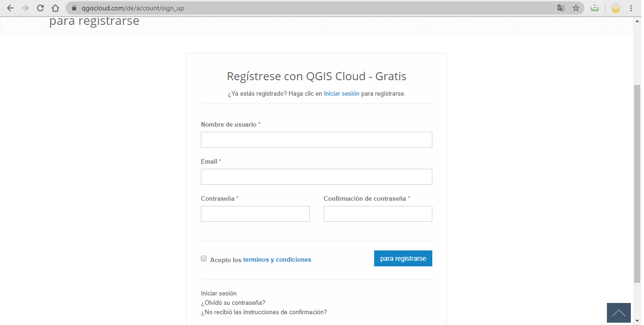Focus the Confirmación de contraseña field
Viewport: 644px width, 325px height.
[x=378, y=214]
